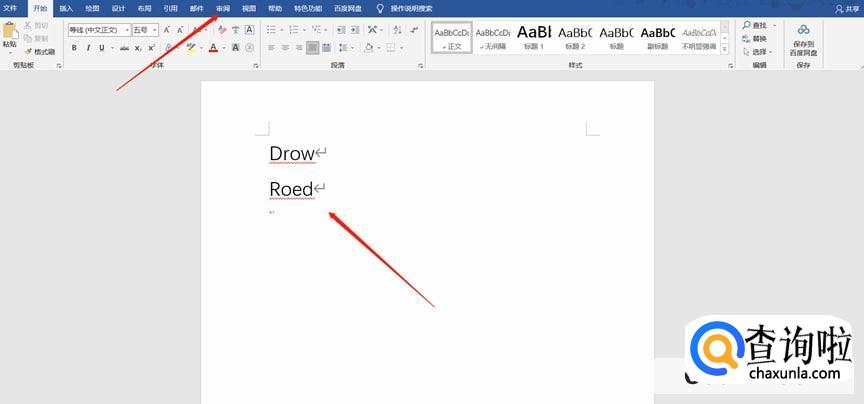
Task: Toggle Italic formatting
Action: 88,48
